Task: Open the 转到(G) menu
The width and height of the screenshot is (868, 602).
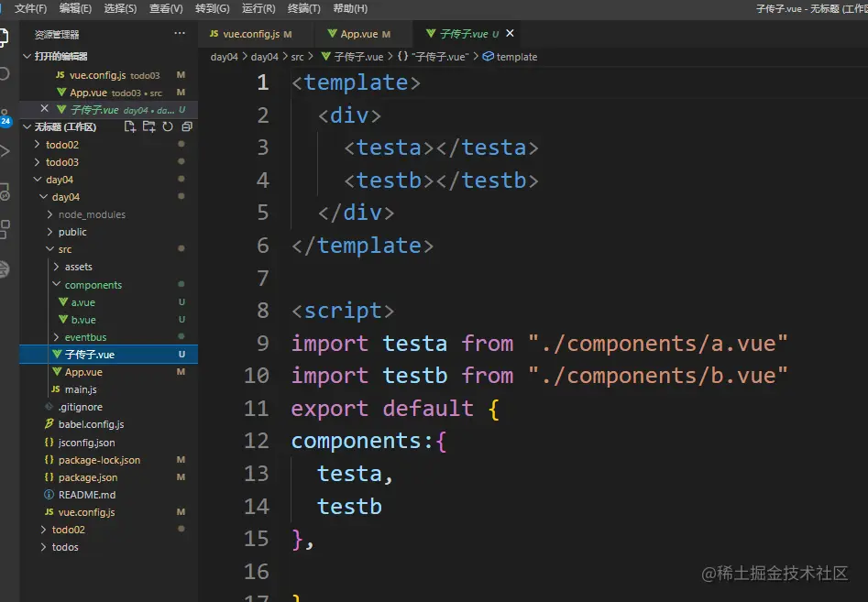Action: (212, 8)
